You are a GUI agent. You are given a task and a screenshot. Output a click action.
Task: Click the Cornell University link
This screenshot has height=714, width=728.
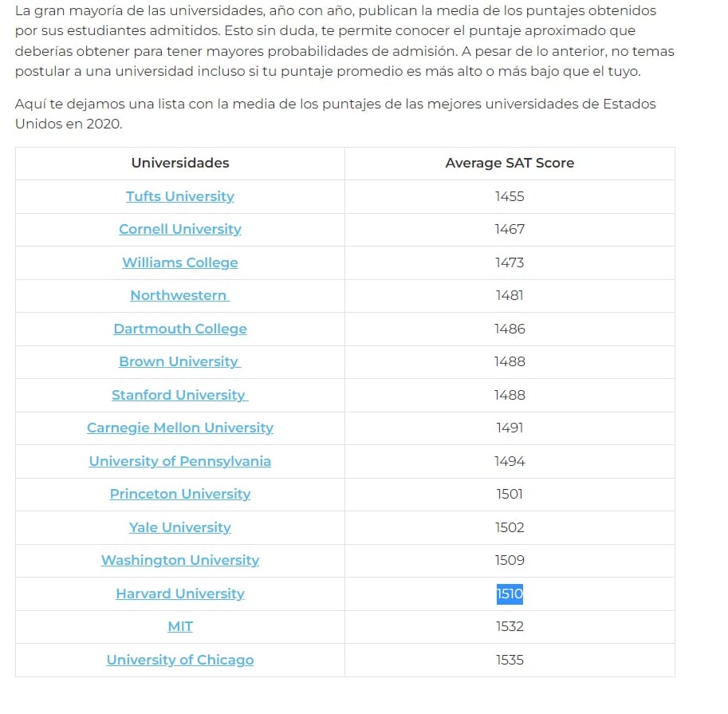[x=180, y=229]
